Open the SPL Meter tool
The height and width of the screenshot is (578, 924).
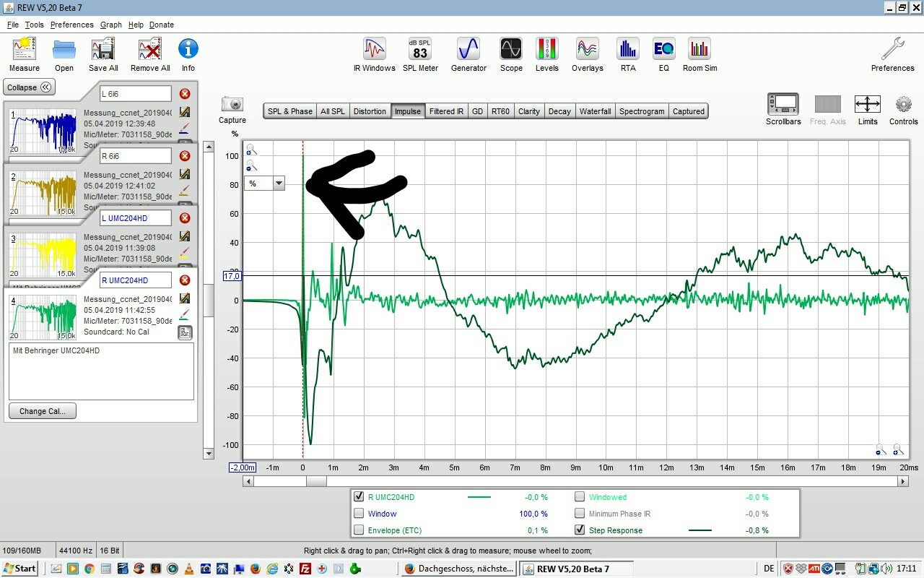click(420, 50)
